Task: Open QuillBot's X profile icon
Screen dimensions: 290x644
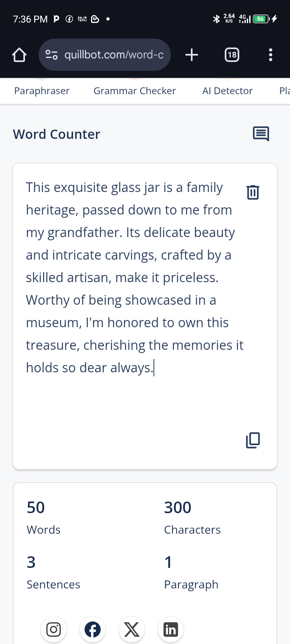Action: coord(132,630)
